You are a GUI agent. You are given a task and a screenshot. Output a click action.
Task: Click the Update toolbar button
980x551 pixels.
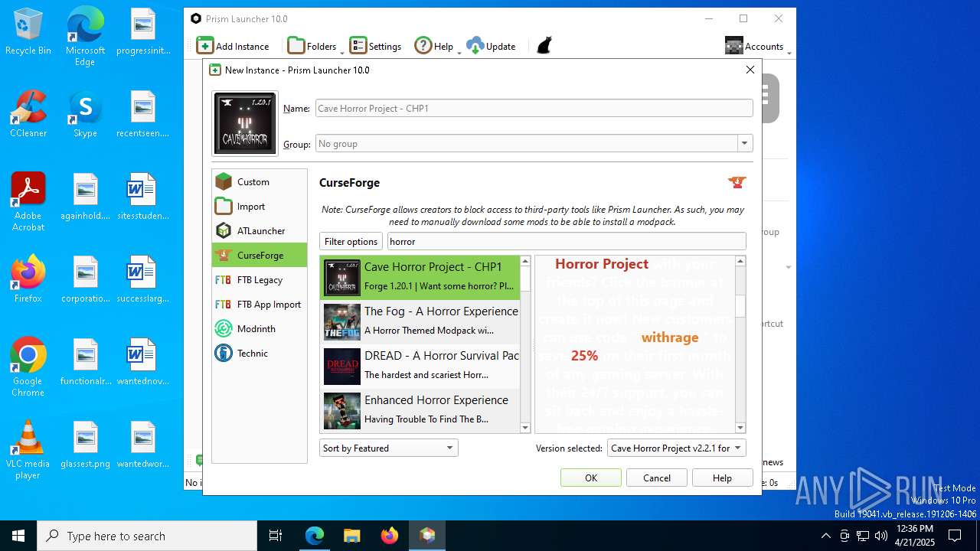coord(491,46)
